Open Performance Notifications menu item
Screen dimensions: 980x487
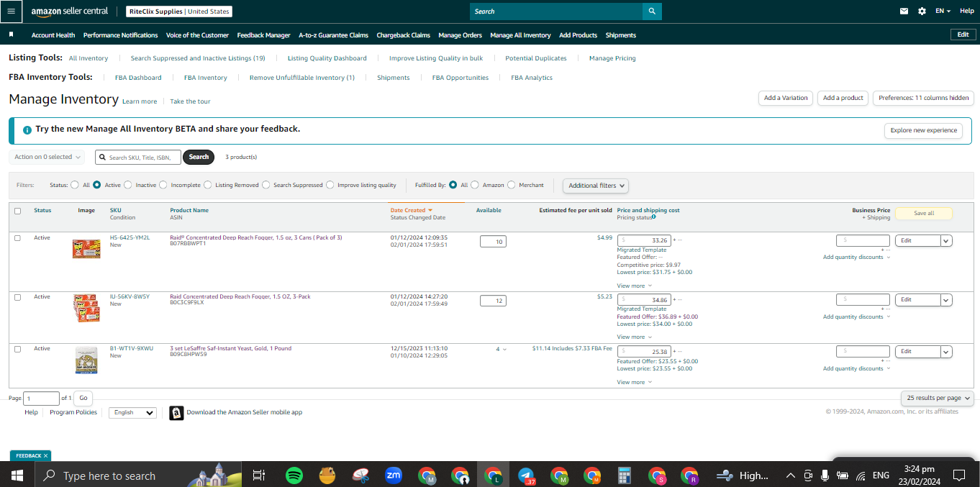(x=120, y=35)
